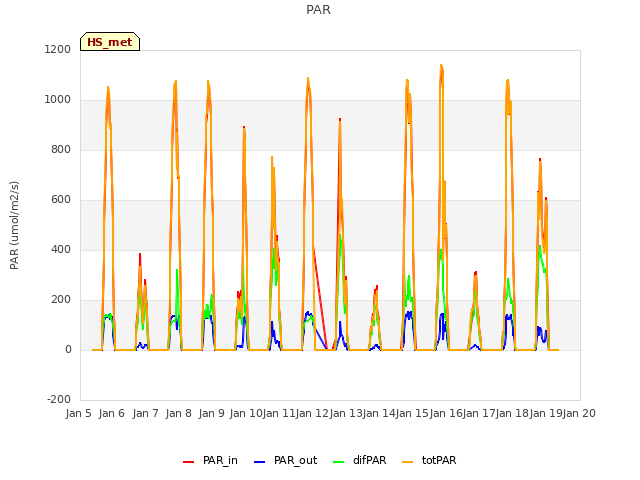Screen dimensions: 640x480
Task: Click the blue PAR_out legend swatch
Action: pyautogui.click(x=260, y=462)
